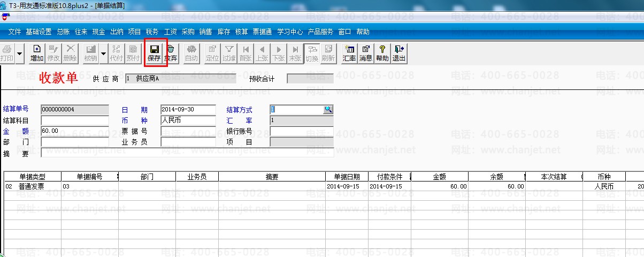Click the 退出 (Exit) toolbar icon
The width and height of the screenshot is (644, 257).
(399, 54)
